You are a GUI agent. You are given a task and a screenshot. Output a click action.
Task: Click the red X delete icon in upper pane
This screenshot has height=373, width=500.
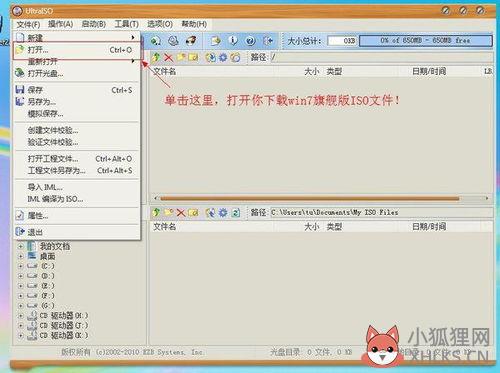click(x=168, y=58)
